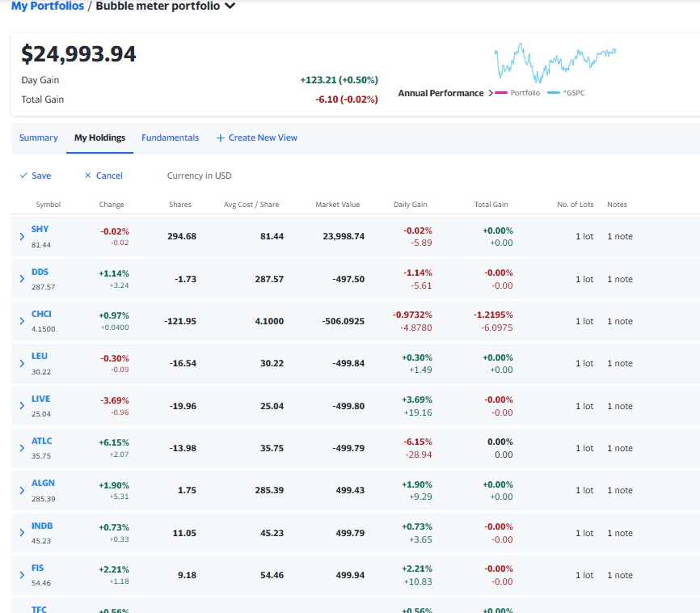Click the plus icon beside Create New View
This screenshot has height=613, width=700.
[x=220, y=138]
